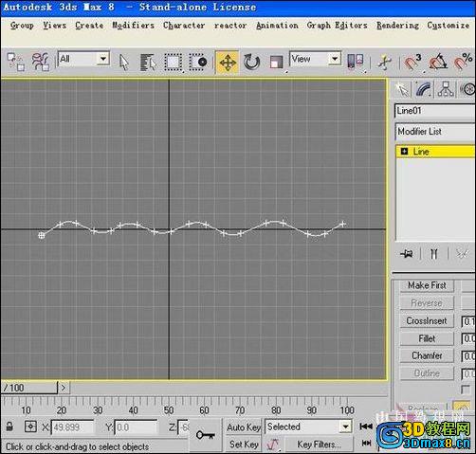Click the Set Keys key icon button

point(205,435)
